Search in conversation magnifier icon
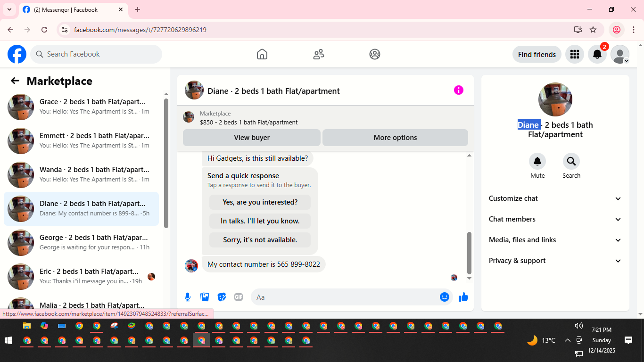This screenshot has height=362, width=644. point(571,162)
